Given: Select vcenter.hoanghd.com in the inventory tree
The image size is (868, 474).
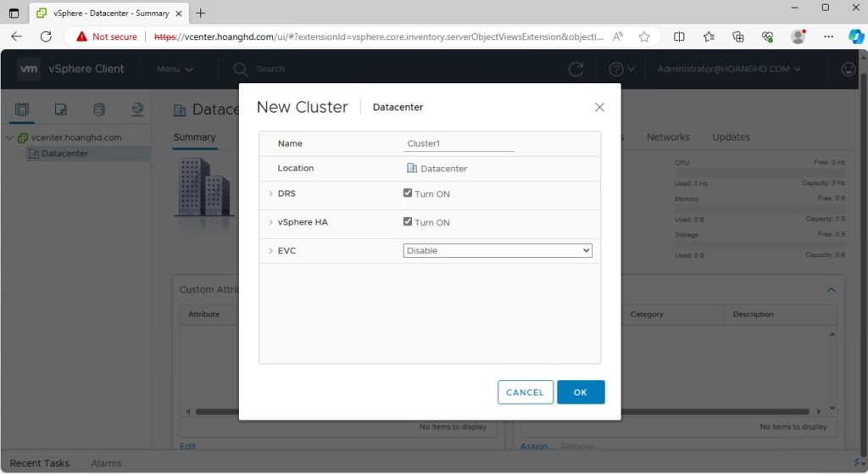Looking at the screenshot, I should coord(75,137).
